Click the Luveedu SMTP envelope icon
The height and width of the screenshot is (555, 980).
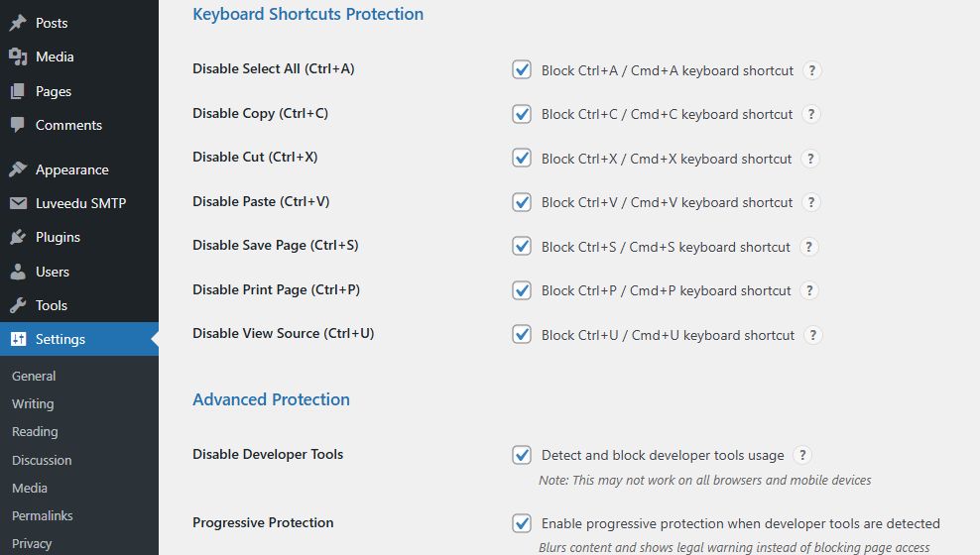tap(18, 203)
